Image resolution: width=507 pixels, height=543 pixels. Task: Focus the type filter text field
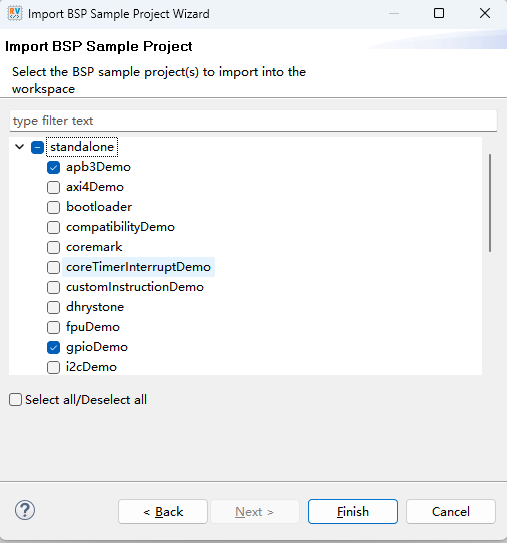tap(253, 121)
